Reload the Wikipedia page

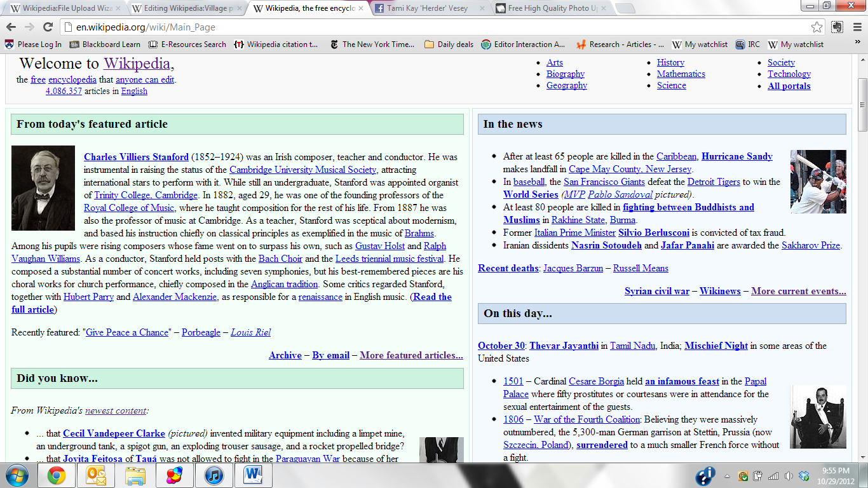48,27
